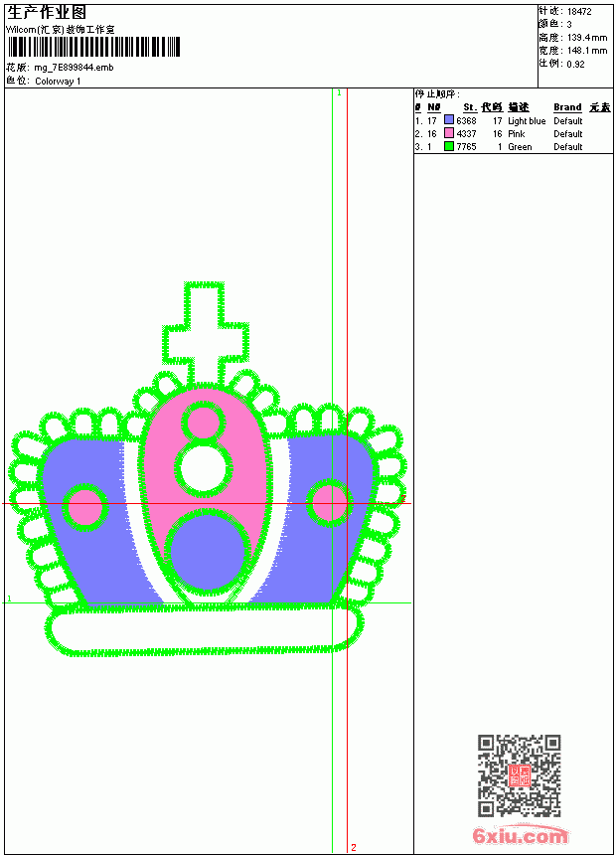616x855 pixels.
Task: Click the Brand column header
Action: tap(567, 107)
